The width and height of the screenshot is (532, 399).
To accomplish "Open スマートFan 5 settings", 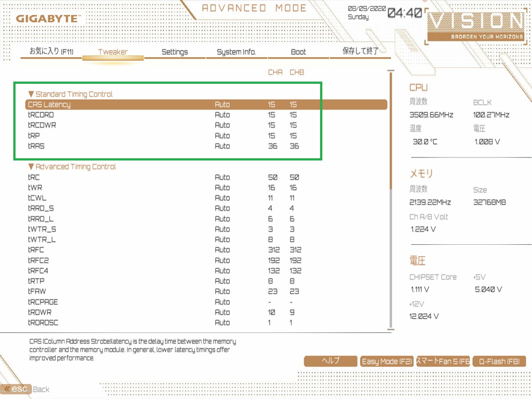I will click(x=442, y=361).
